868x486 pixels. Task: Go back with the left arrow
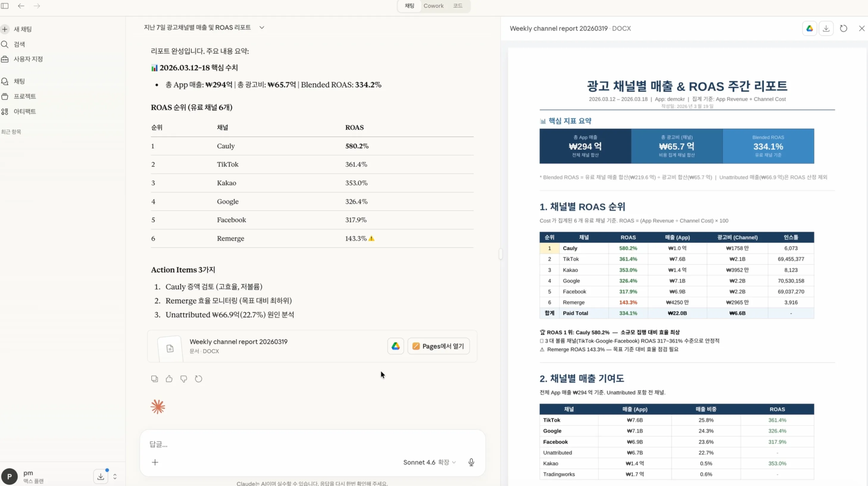(x=21, y=6)
